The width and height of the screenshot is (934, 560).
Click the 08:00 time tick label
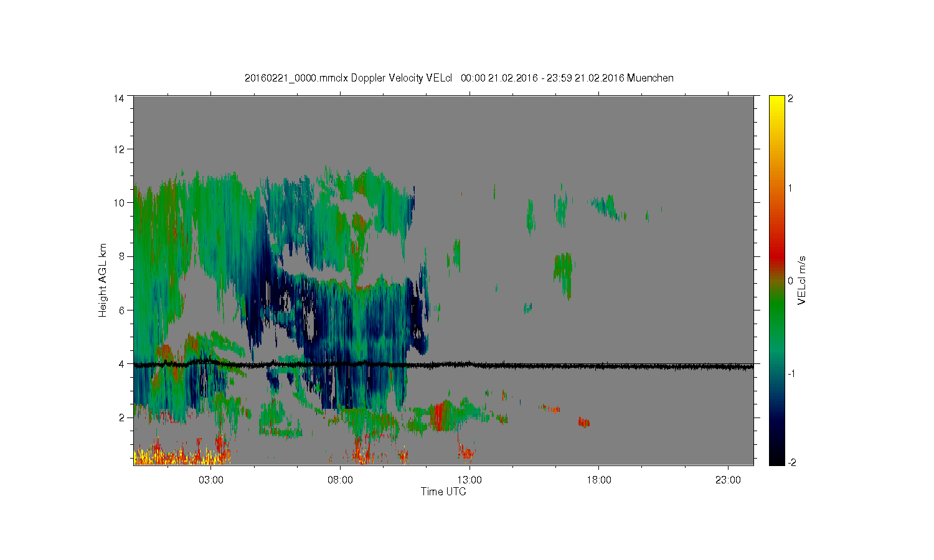pos(341,480)
